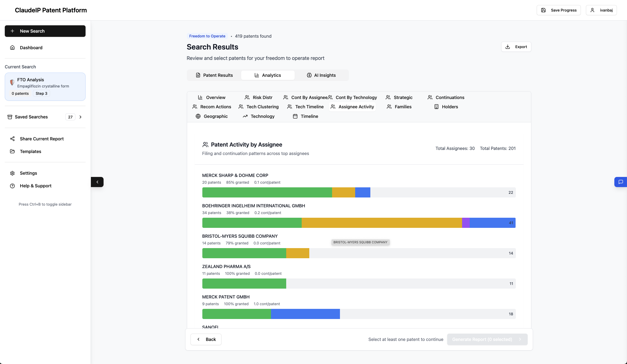
Task: Switch to the Patent Results tab
Action: coord(214,75)
